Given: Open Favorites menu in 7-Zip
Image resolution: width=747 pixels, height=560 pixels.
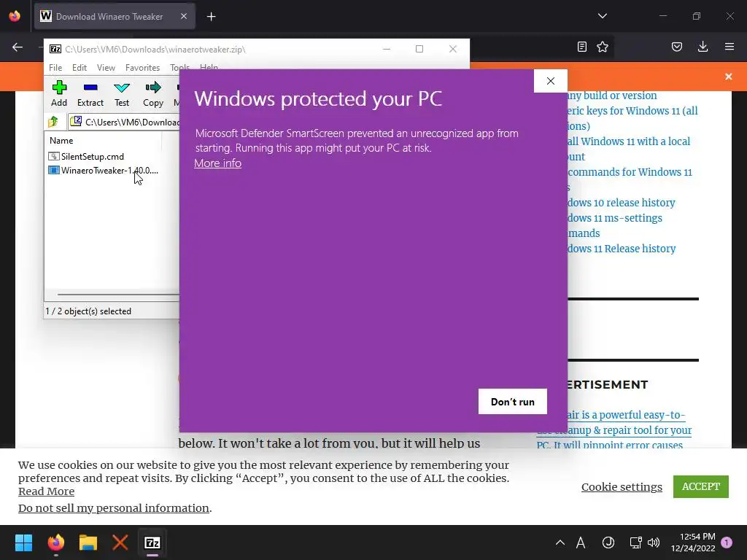Looking at the screenshot, I should click(x=142, y=68).
